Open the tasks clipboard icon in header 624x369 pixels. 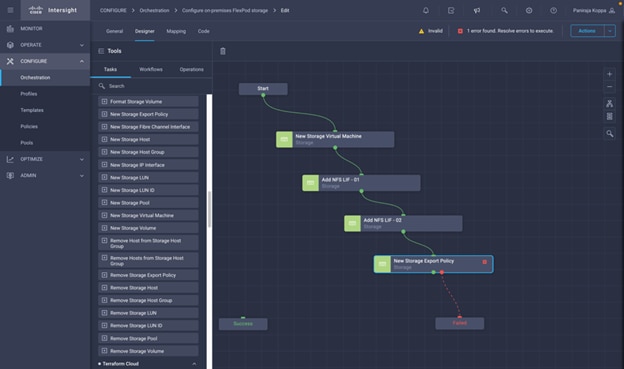(x=451, y=11)
